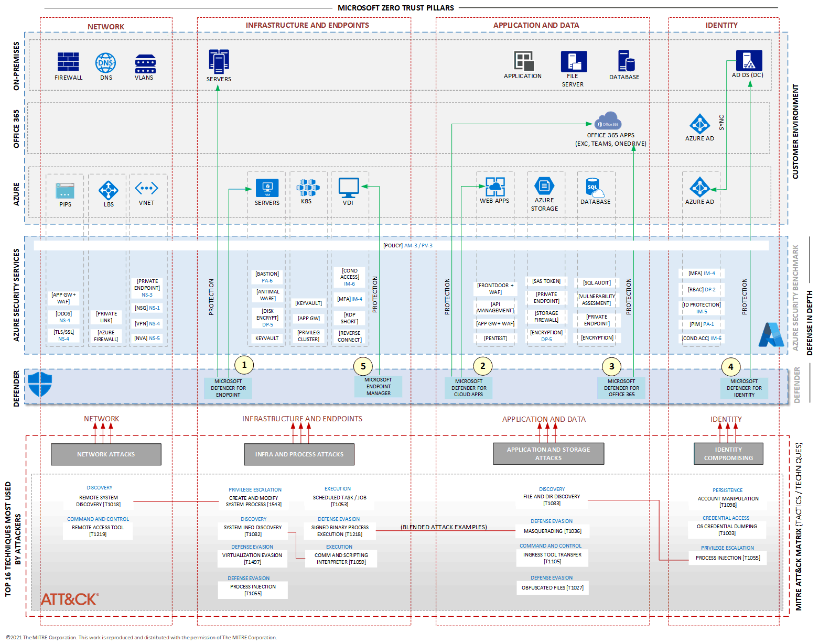Click the [POLICY] AM-3 / PV-3 bar
This screenshot has height=644, width=819.
[x=402, y=245]
